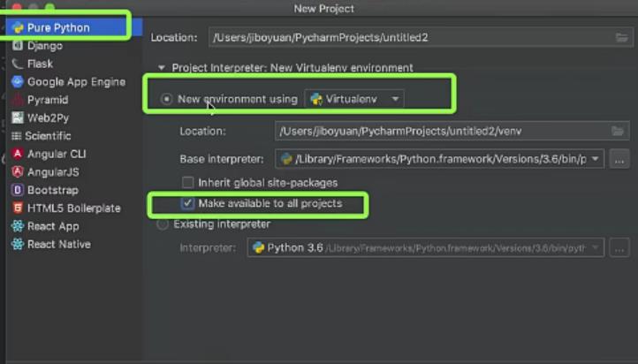Click the Web2Py project icon
The image size is (638, 364).
[x=18, y=118]
